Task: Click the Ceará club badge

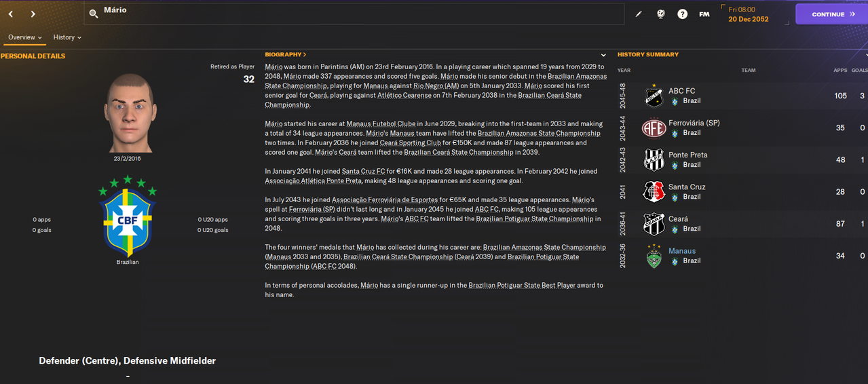Action: pyautogui.click(x=654, y=223)
